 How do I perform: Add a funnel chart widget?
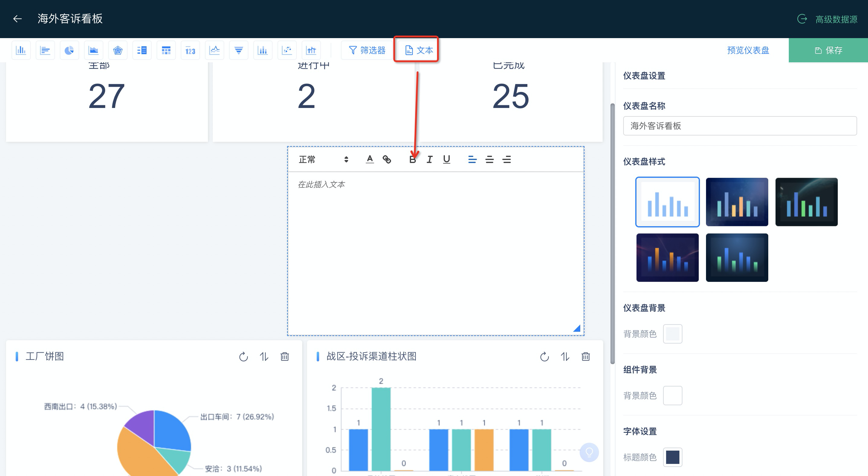click(238, 50)
